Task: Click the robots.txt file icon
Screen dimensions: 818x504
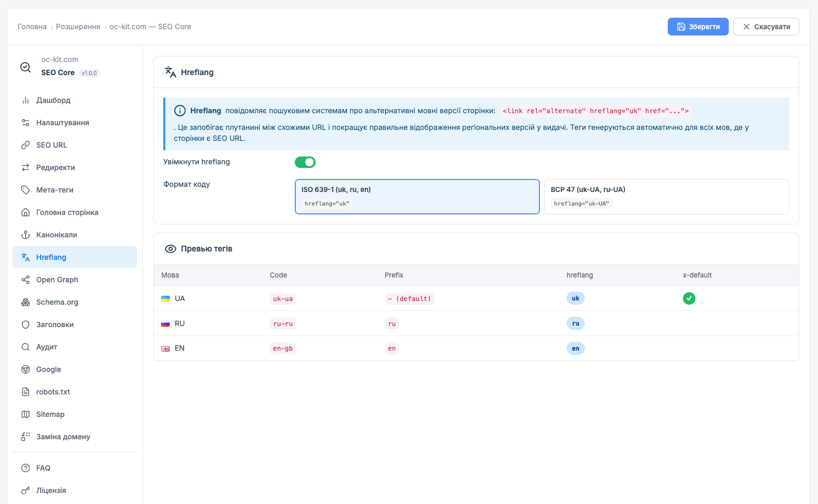Action: tap(26, 392)
